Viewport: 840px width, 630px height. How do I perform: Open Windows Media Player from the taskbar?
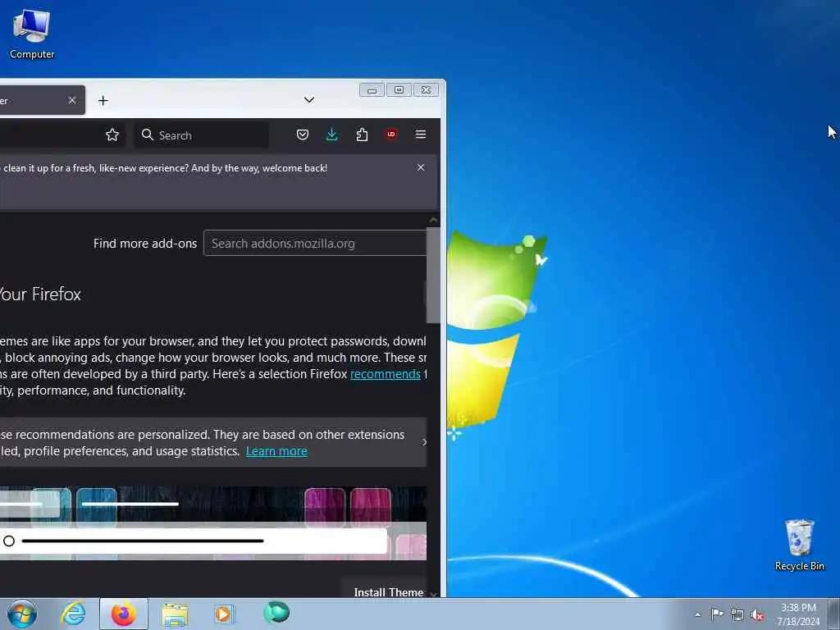click(x=224, y=614)
